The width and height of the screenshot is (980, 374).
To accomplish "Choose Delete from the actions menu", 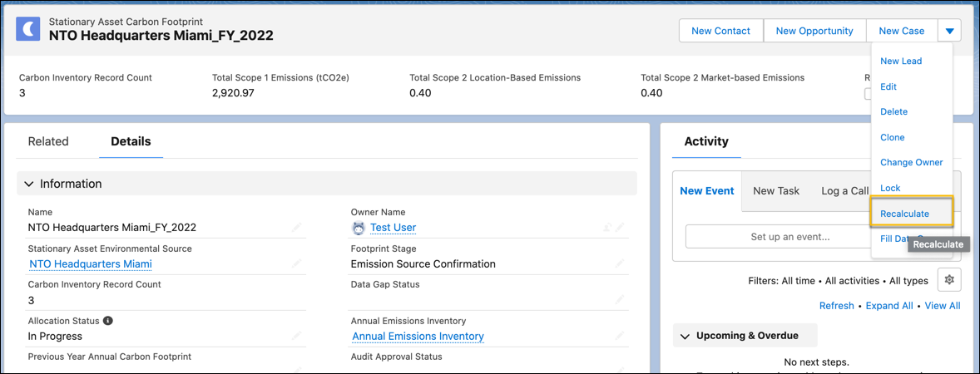I will coord(893,111).
